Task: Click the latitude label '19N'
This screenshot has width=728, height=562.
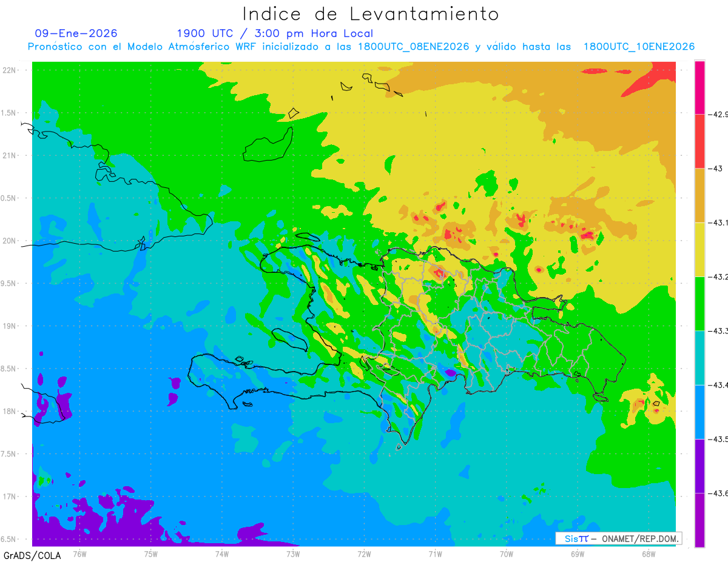Action: pyautogui.click(x=10, y=326)
